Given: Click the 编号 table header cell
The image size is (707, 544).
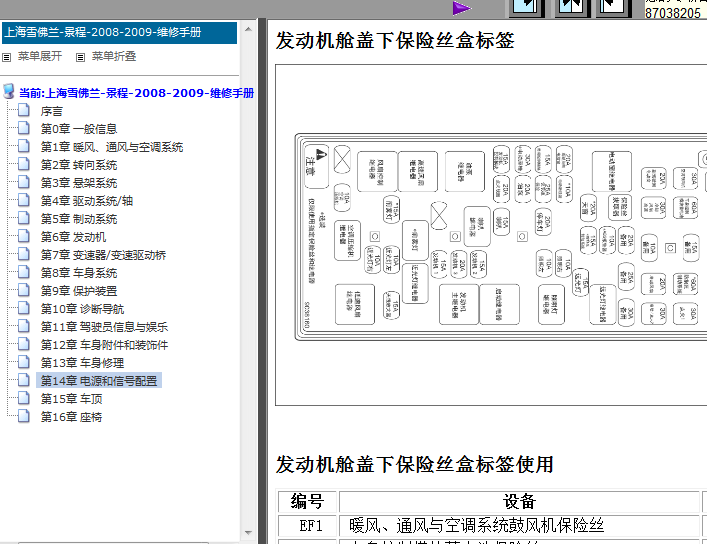Looking at the screenshot, I should 308,502.
